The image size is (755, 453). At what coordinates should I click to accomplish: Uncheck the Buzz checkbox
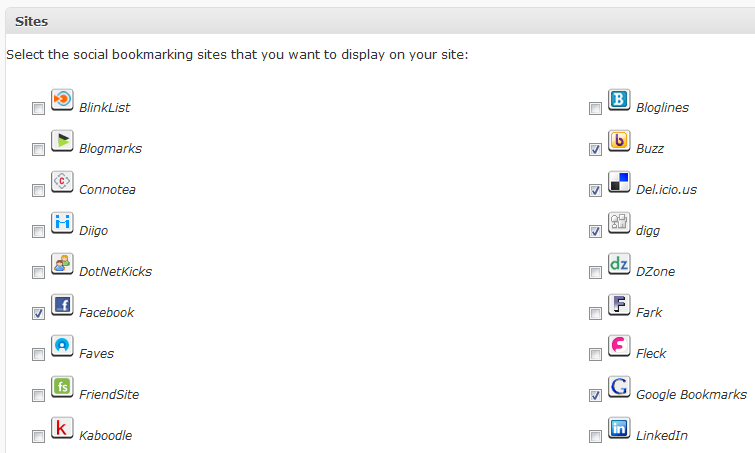595,149
